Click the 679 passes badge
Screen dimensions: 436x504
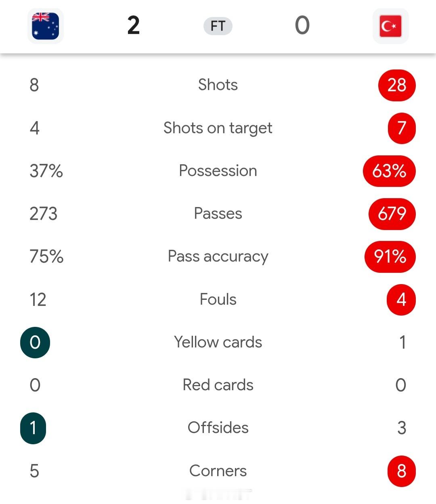click(392, 214)
